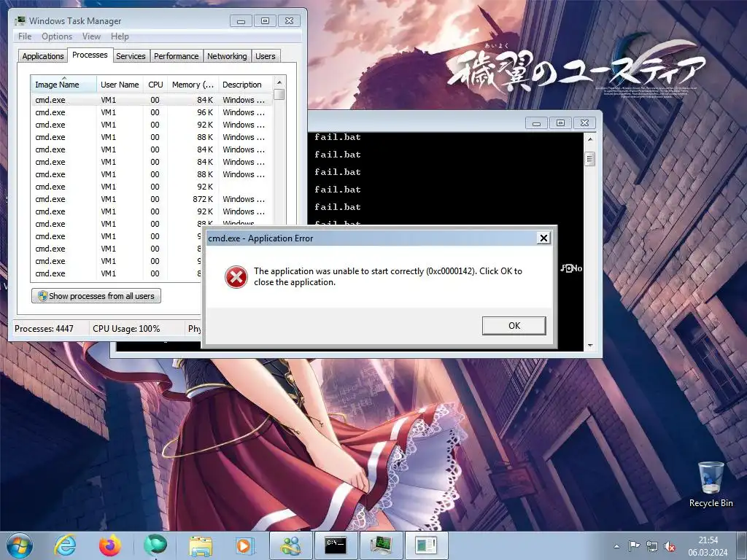Click the red error icon in the dialog
Viewport: 747px width, 560px height.
pyautogui.click(x=236, y=276)
